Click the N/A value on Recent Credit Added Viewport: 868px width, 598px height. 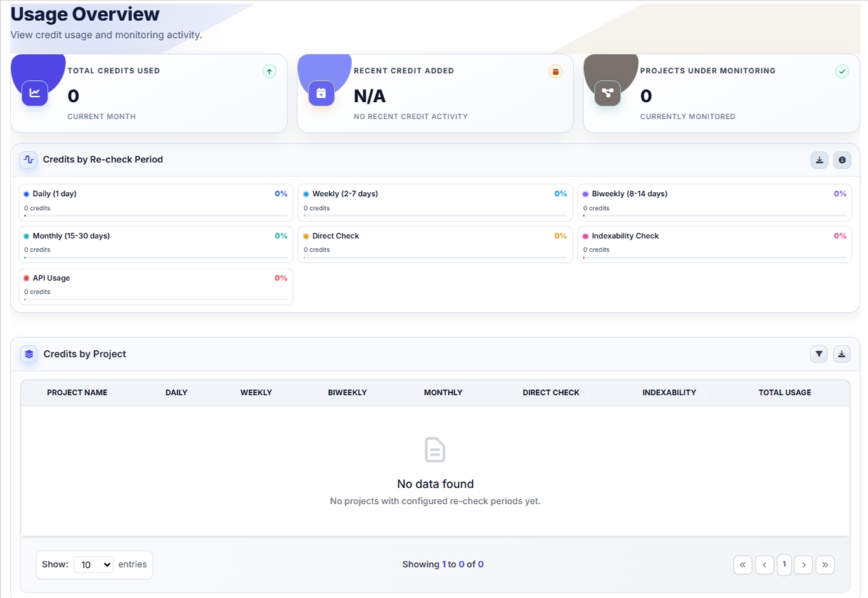(x=370, y=96)
